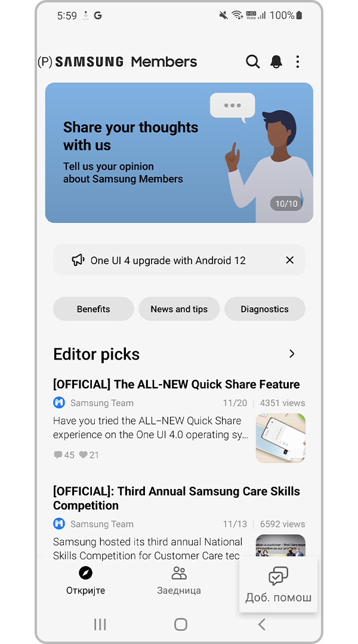This screenshot has height=644, width=358.
Task: Open notifications bell icon
Action: [x=276, y=62]
